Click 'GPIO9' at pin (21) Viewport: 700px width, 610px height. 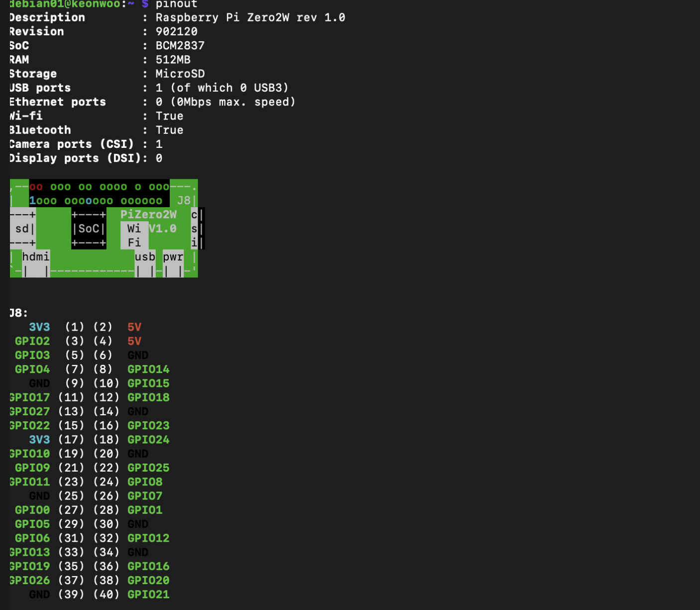click(x=32, y=468)
